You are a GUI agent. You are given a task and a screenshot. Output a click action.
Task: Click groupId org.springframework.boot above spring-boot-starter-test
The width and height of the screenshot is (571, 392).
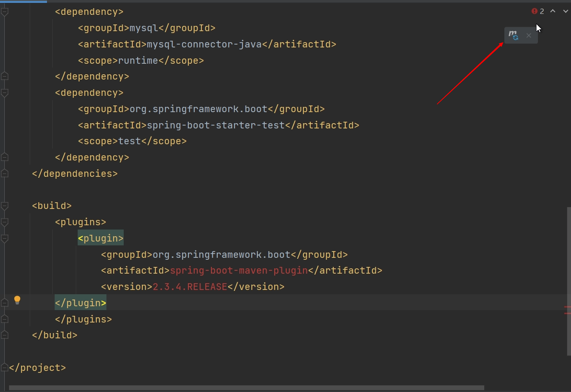pos(198,109)
